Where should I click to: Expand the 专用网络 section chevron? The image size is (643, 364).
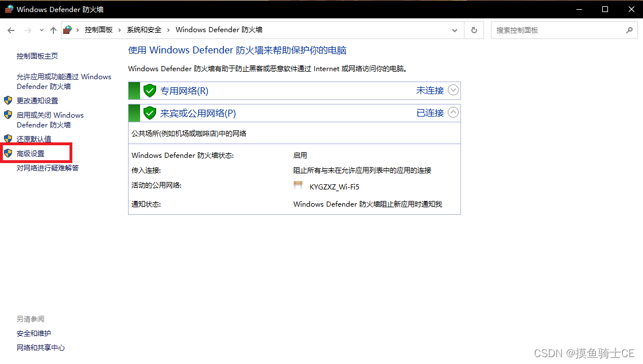point(453,90)
